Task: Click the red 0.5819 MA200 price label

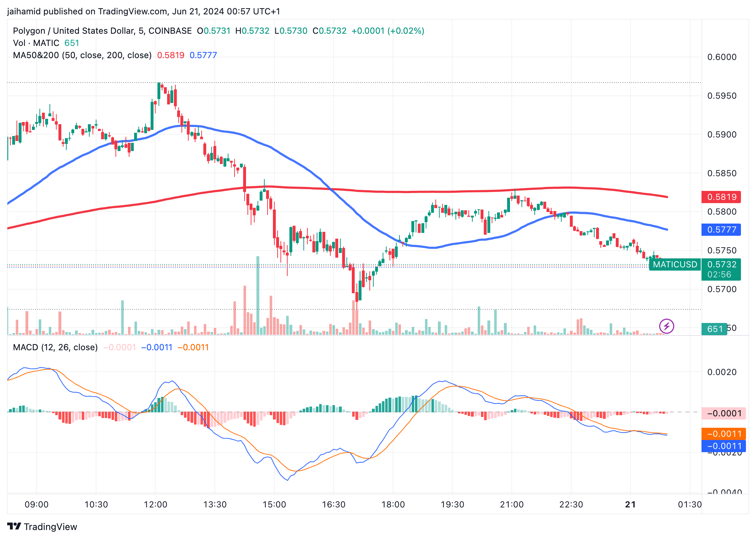Action: pyautogui.click(x=721, y=197)
